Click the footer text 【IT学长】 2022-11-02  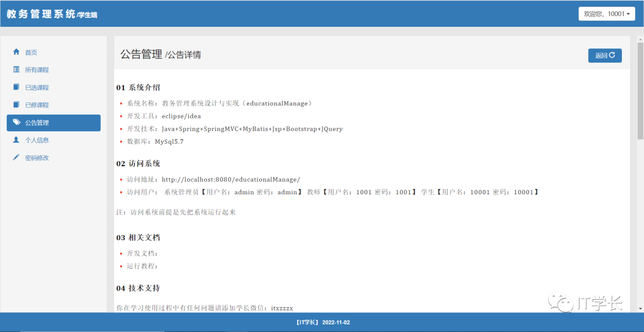point(323,322)
